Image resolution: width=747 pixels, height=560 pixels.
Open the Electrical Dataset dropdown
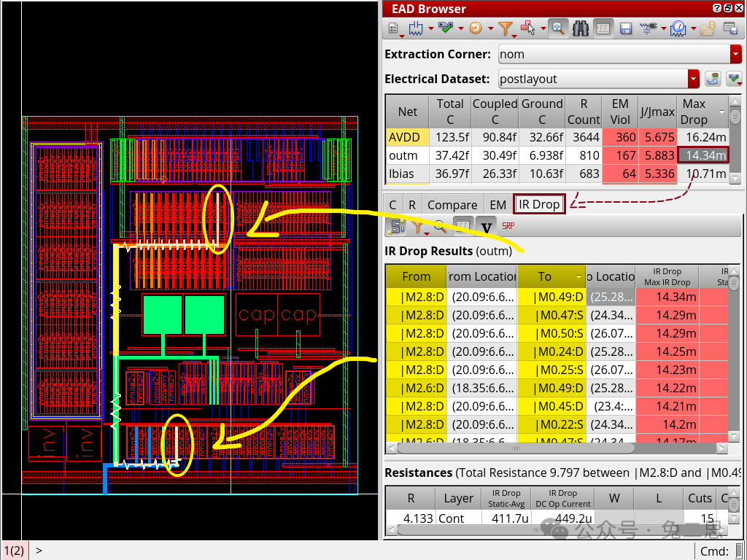point(693,79)
